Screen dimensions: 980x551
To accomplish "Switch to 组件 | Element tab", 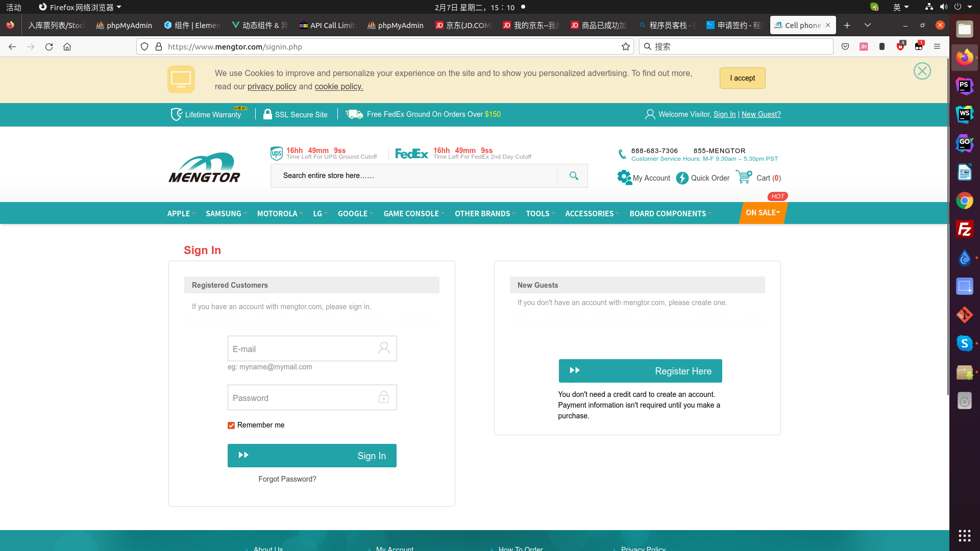I will point(192,25).
